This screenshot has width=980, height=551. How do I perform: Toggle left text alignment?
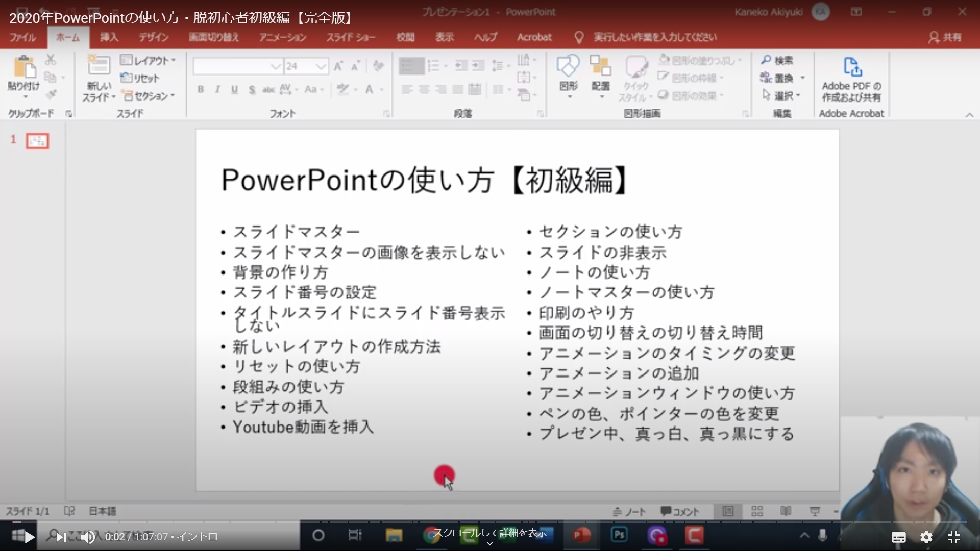[407, 90]
